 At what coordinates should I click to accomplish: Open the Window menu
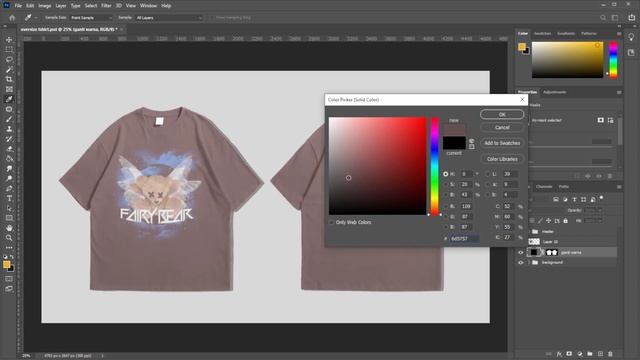[x=148, y=6]
